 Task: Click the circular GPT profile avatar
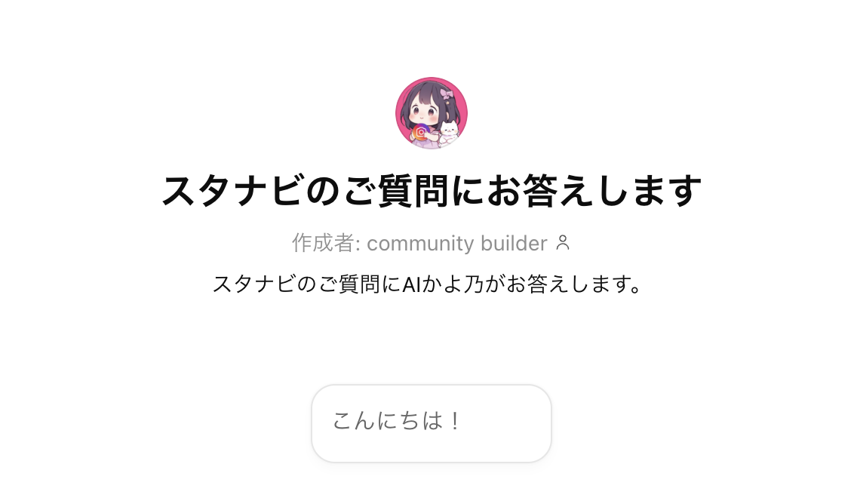(432, 112)
